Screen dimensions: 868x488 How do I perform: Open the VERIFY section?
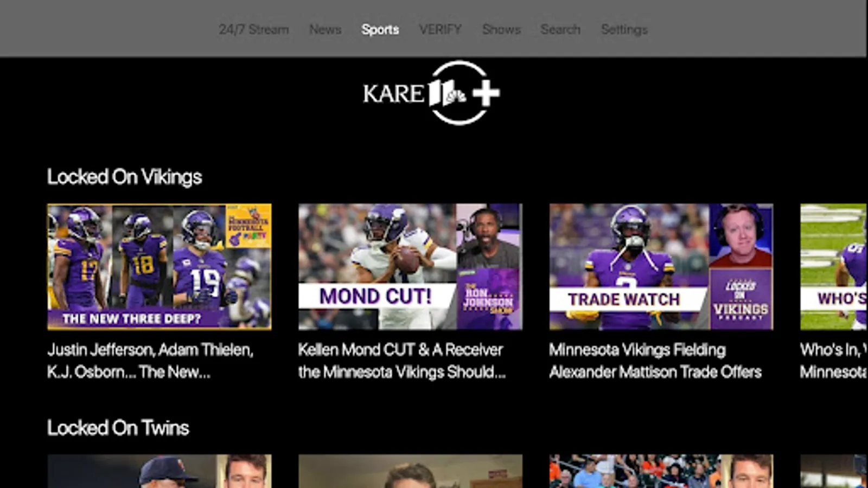click(441, 29)
